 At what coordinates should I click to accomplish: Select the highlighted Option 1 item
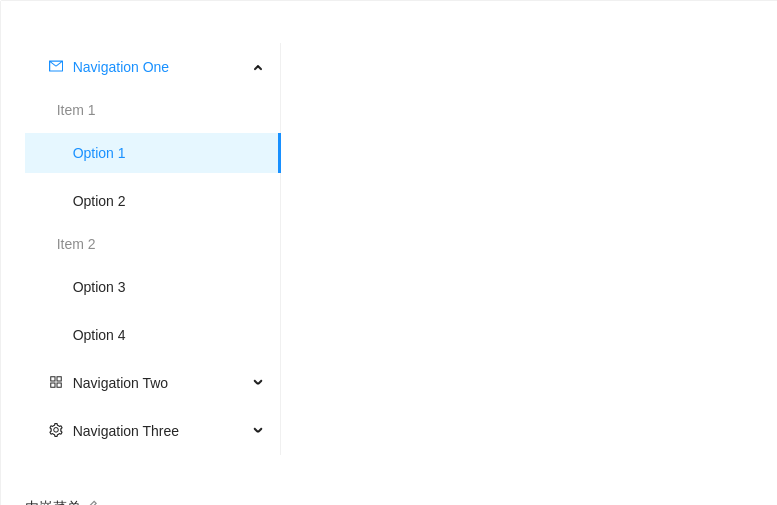pos(153,153)
